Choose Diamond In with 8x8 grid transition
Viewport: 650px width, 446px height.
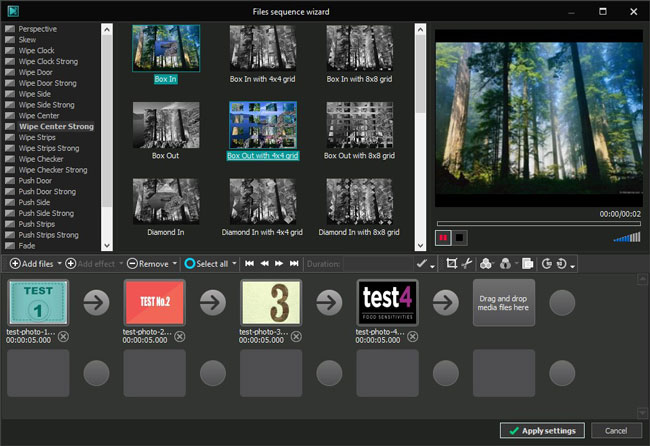coord(359,201)
